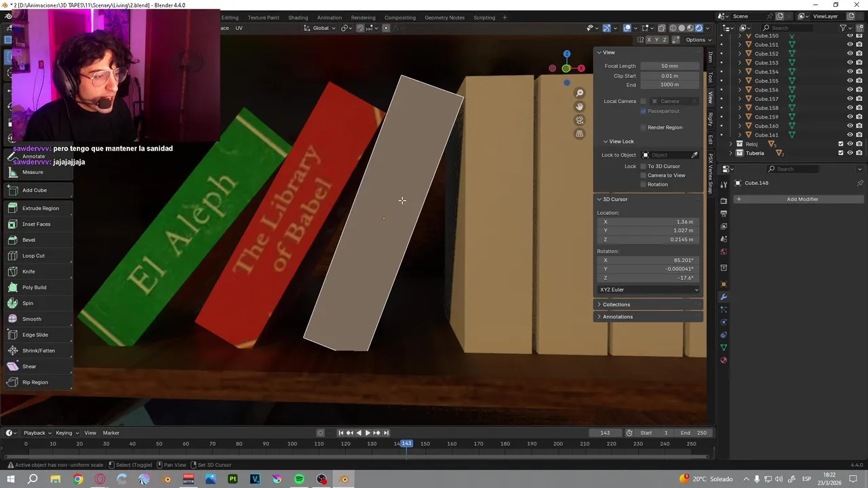Enable the Render Region checkbox
This screenshot has width=868, height=488.
click(644, 127)
